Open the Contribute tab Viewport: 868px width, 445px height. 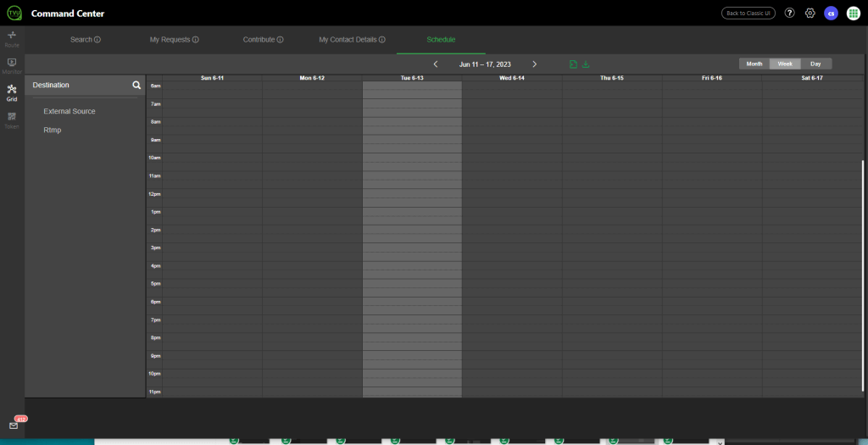point(263,40)
